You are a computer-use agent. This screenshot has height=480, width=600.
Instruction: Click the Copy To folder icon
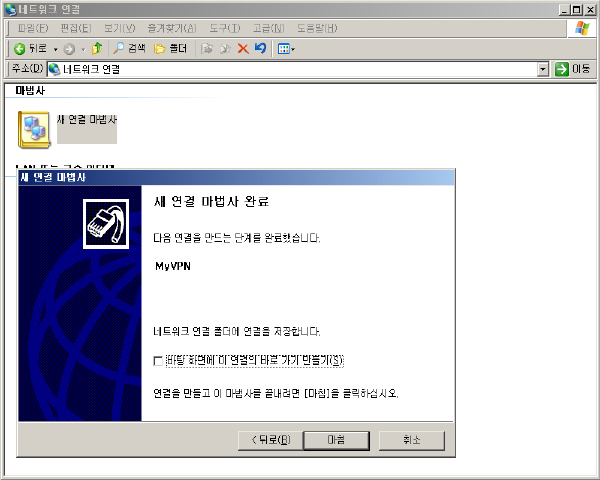click(x=225, y=49)
